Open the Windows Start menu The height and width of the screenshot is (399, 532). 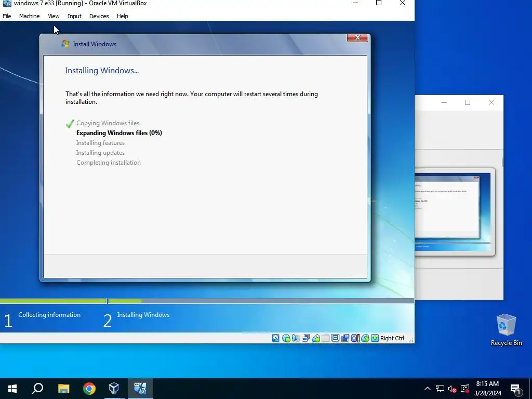[x=12, y=389]
